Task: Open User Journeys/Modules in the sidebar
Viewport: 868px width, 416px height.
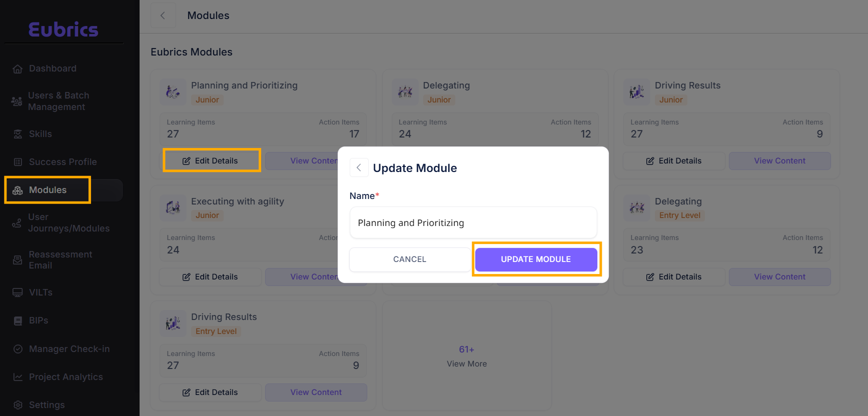Action: tap(68, 223)
